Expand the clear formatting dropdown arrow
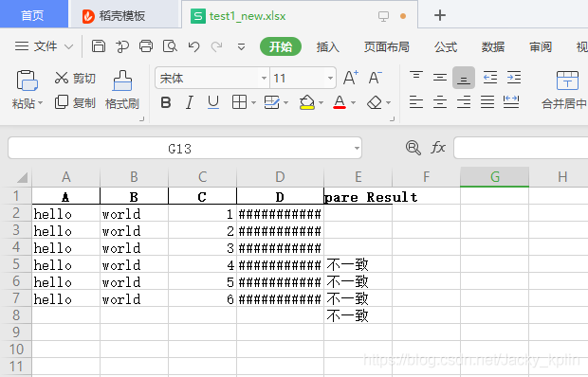Screen dimensions: 588x377 tap(388, 102)
